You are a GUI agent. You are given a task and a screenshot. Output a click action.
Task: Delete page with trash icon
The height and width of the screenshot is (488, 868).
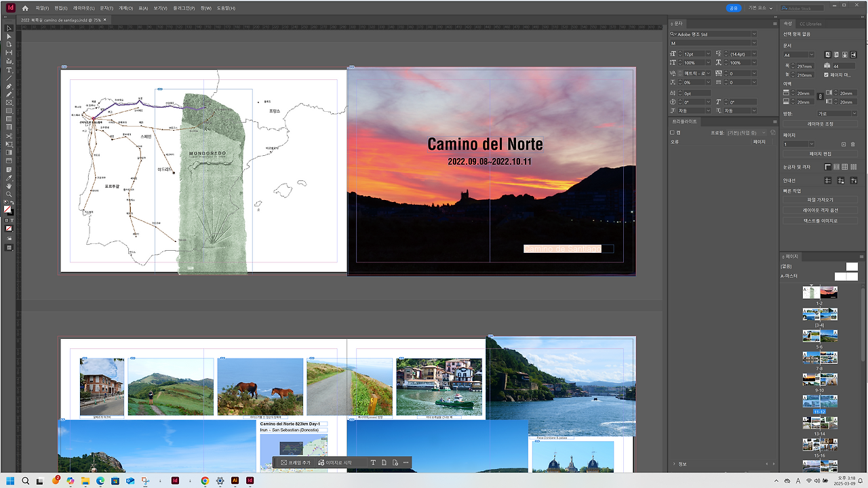[853, 144]
